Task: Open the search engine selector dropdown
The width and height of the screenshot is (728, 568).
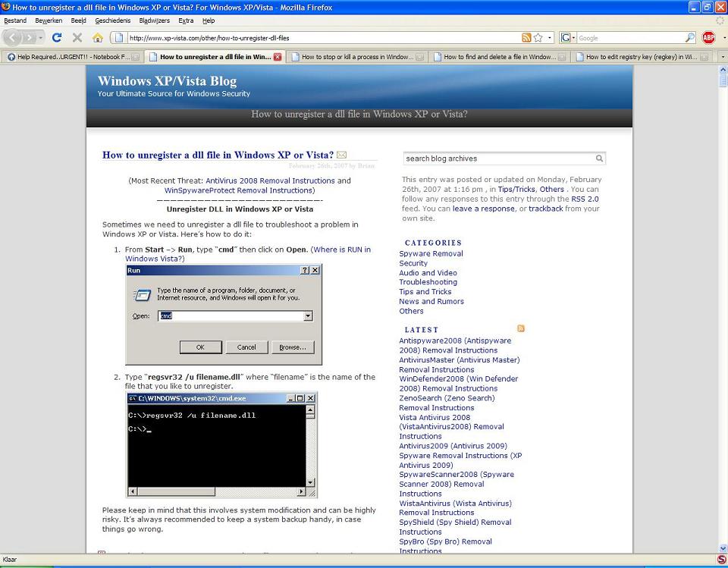Action: pyautogui.click(x=574, y=38)
